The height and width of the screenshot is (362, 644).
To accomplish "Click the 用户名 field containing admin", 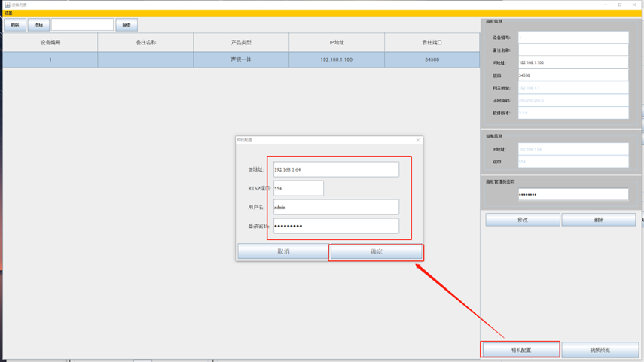I will click(336, 207).
